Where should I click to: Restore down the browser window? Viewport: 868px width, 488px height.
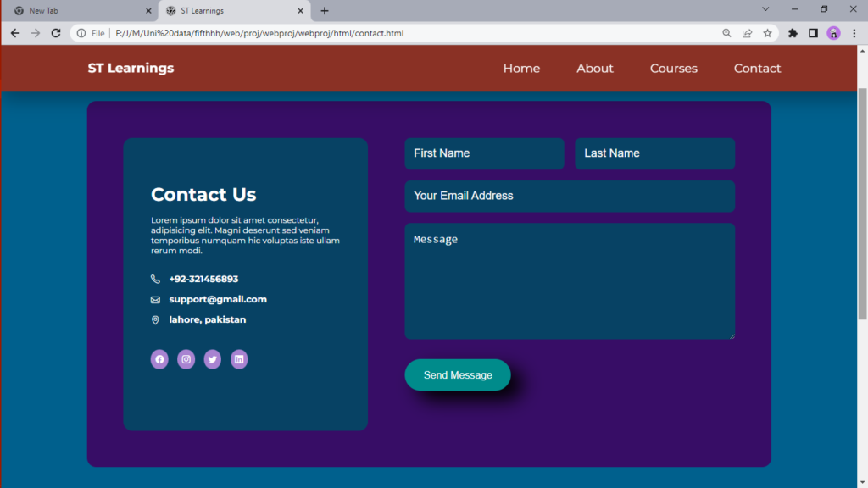824,9
